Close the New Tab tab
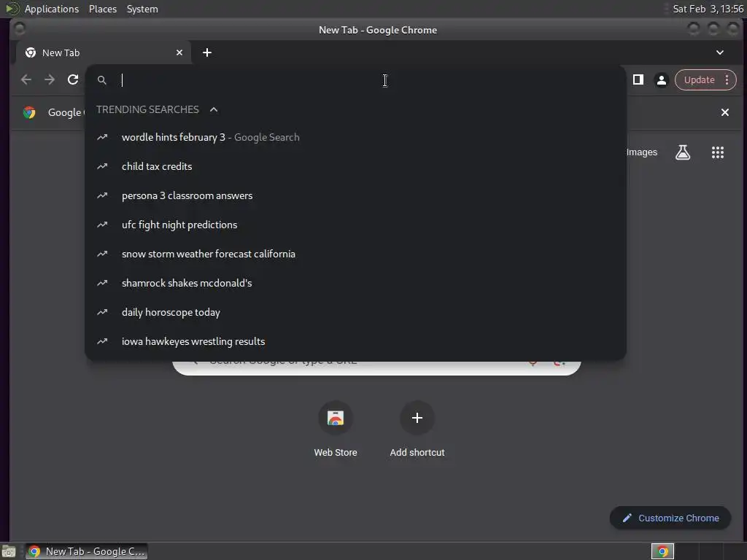Screen dimensions: 747x560 click(x=179, y=52)
